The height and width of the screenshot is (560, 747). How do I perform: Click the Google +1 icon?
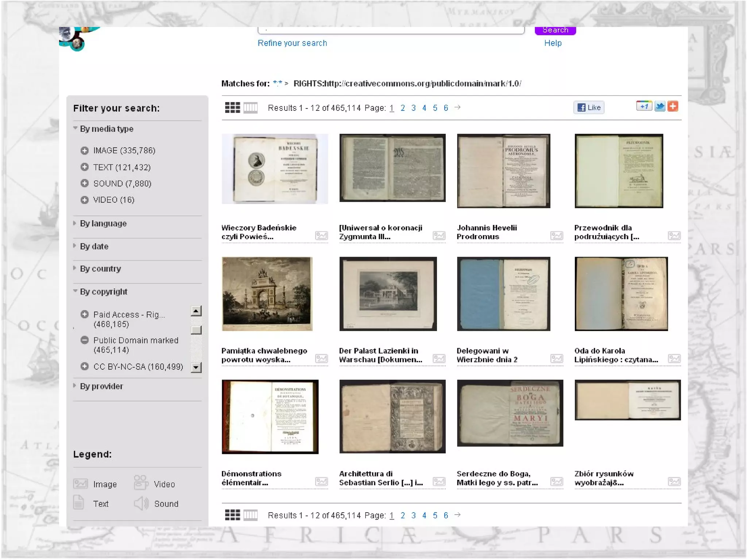644,106
